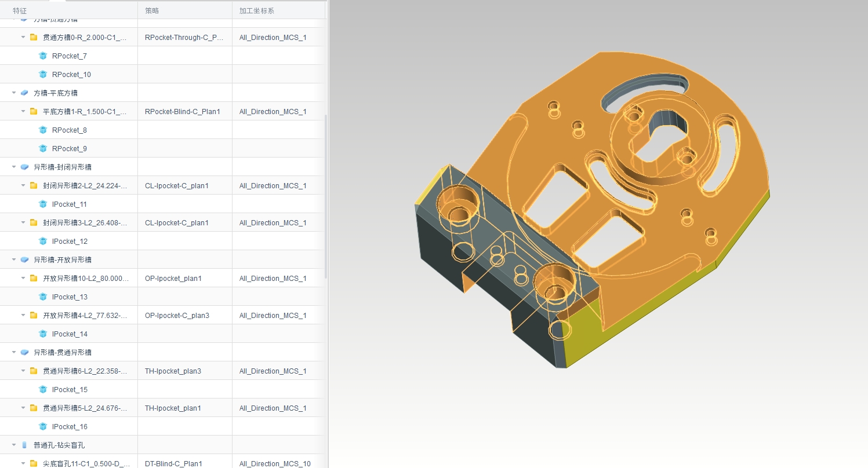Collapse the 平底方槽1-R_1.500 group

click(x=23, y=111)
